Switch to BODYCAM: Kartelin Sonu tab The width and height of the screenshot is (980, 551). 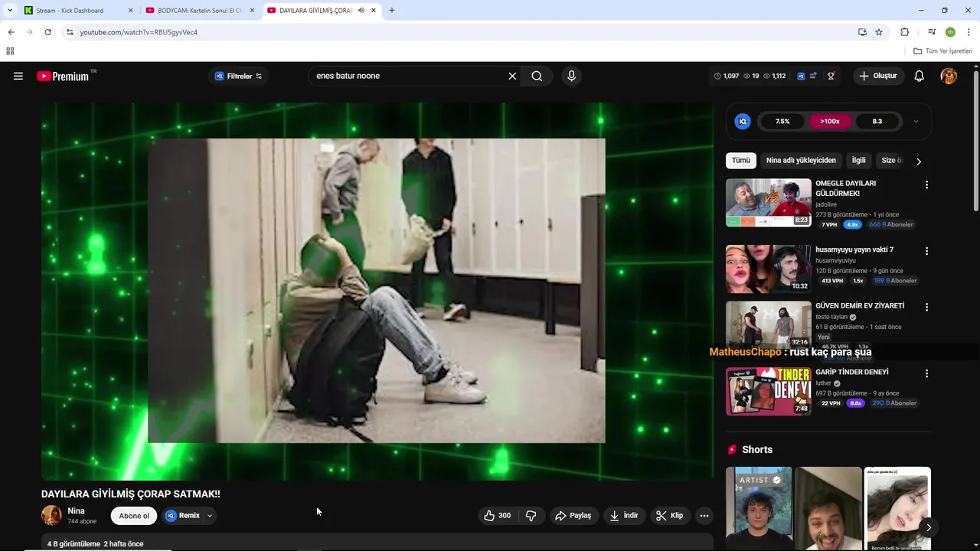(199, 11)
